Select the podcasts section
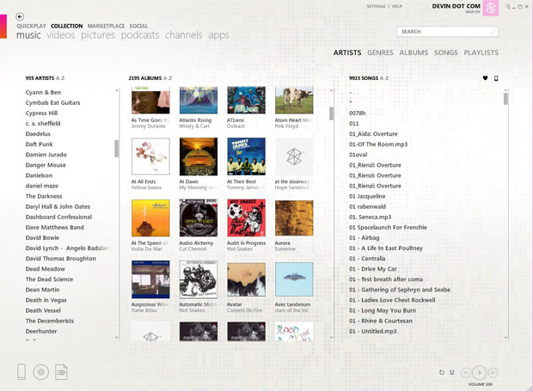Screen dimensions: 533x392 click(140, 35)
